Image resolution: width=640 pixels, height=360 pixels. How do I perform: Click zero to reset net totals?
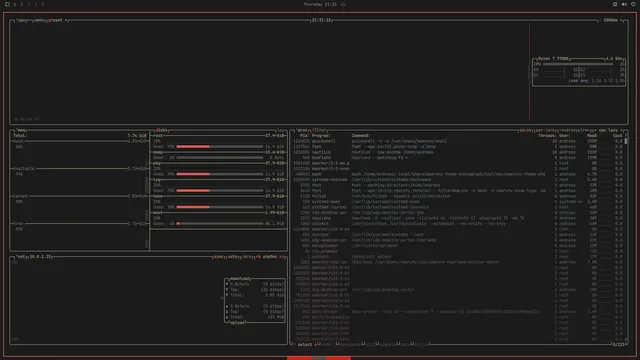tap(247, 257)
